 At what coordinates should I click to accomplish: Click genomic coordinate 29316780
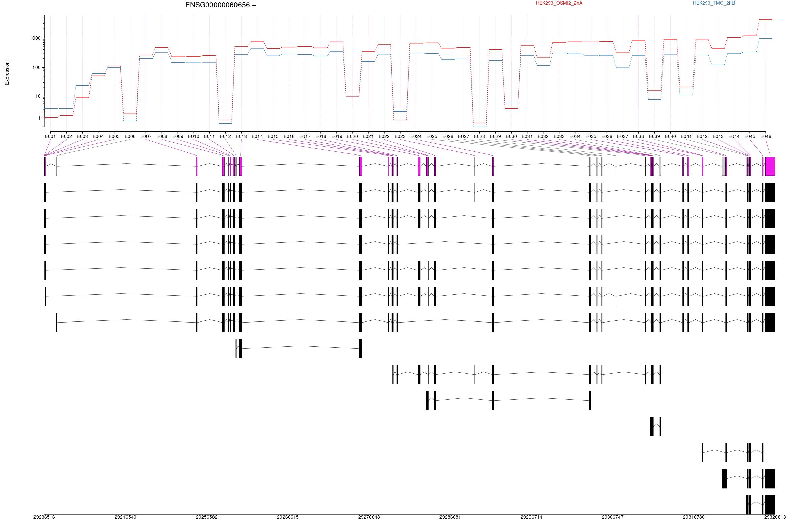pyautogui.click(x=694, y=517)
